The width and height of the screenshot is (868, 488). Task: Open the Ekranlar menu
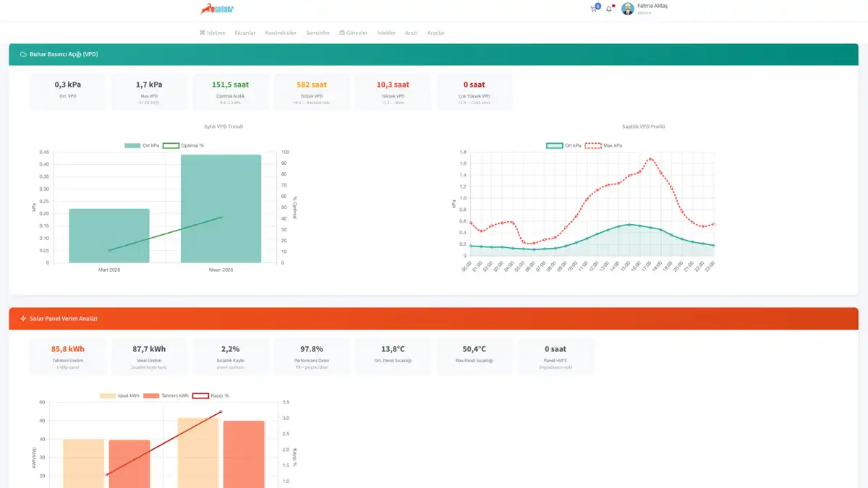(x=245, y=33)
